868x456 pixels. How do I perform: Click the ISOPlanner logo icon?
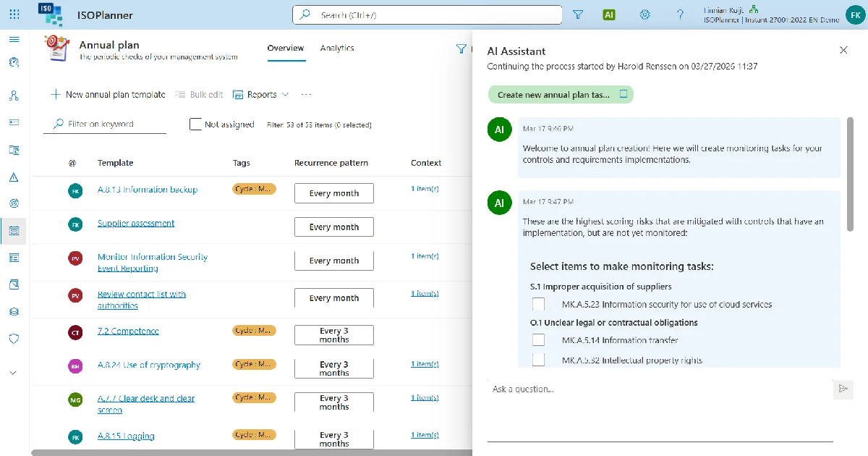[x=49, y=14]
